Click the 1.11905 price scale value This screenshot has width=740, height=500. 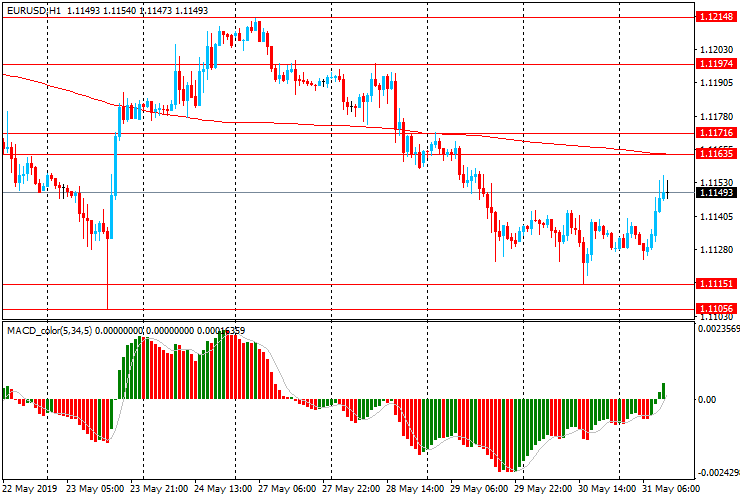pyautogui.click(x=716, y=83)
